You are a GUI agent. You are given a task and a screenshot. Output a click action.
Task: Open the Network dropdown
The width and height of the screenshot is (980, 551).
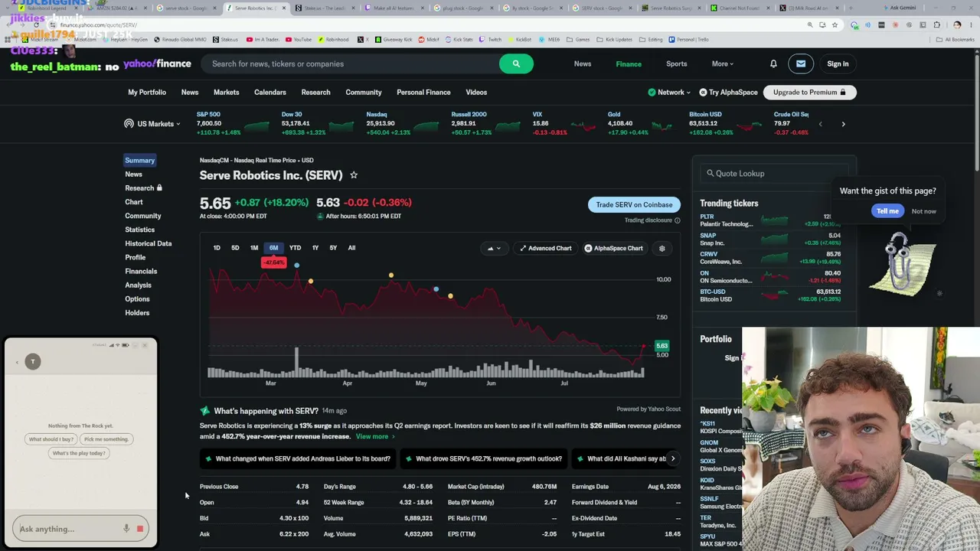click(x=669, y=92)
